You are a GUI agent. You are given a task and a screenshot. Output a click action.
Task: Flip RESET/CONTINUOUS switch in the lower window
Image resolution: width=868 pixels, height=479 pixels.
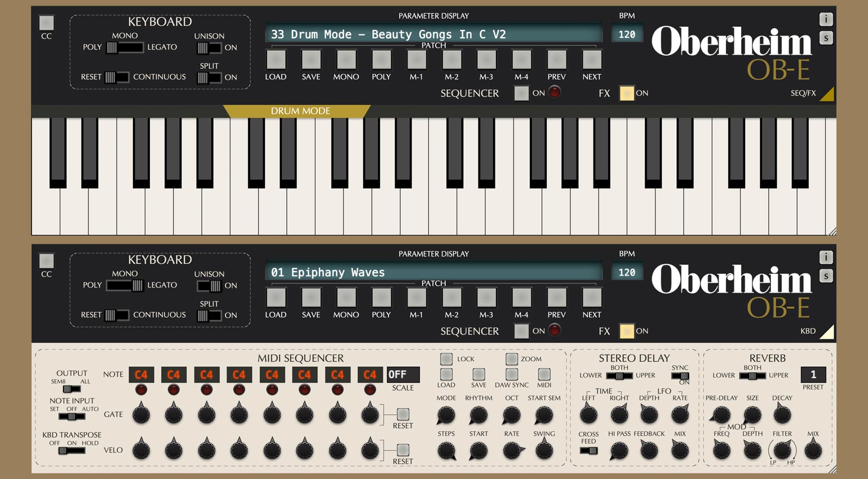(x=117, y=315)
